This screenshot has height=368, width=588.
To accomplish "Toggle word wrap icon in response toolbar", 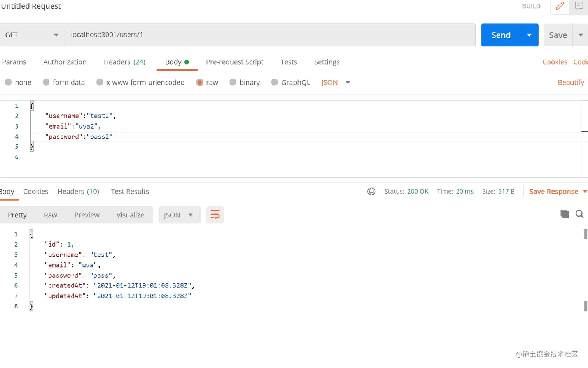I will pos(215,215).
